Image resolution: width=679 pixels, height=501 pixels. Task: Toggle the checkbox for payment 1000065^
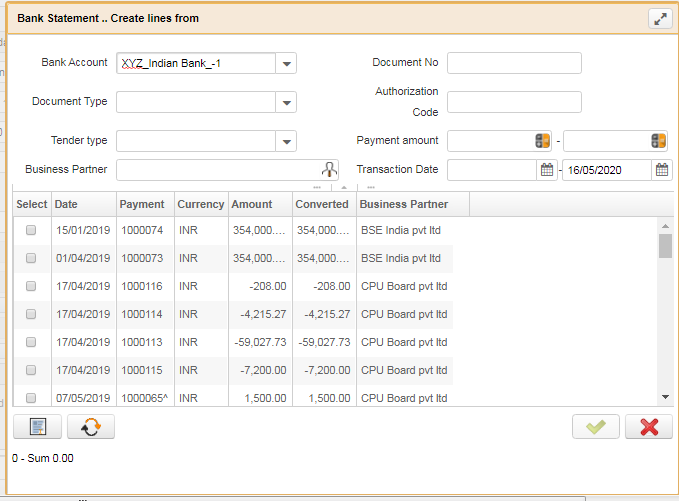pos(31,398)
